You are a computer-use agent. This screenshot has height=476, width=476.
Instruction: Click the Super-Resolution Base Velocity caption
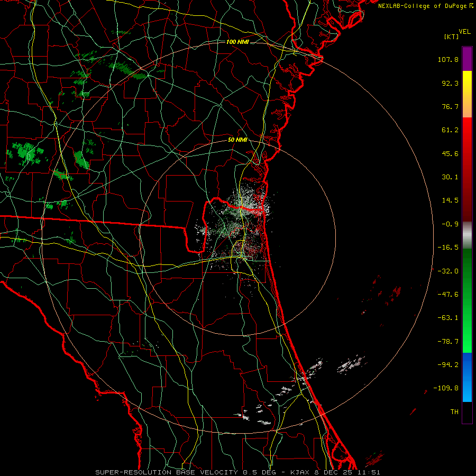tap(237, 472)
